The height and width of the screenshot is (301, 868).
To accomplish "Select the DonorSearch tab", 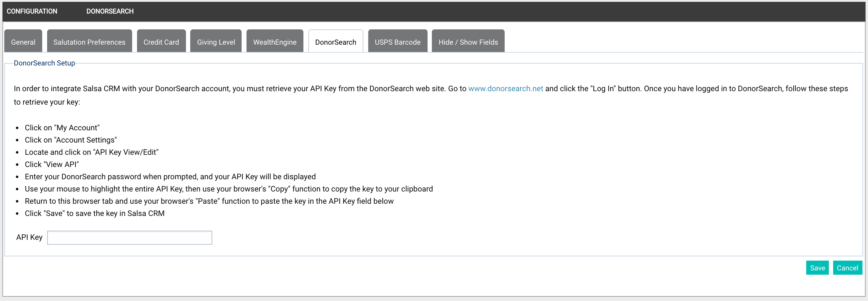I will click(x=336, y=41).
